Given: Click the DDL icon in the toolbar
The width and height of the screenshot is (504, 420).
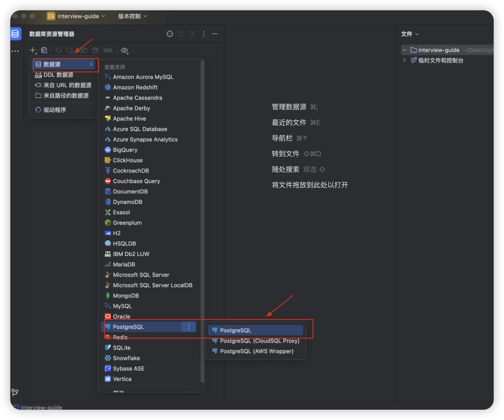Looking at the screenshot, I should tap(108, 50).
